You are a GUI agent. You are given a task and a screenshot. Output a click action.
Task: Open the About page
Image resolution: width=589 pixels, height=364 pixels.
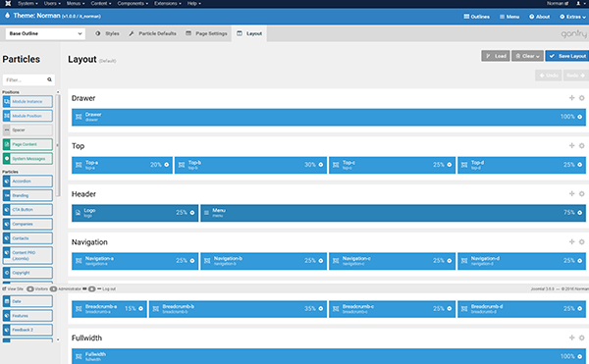click(539, 17)
